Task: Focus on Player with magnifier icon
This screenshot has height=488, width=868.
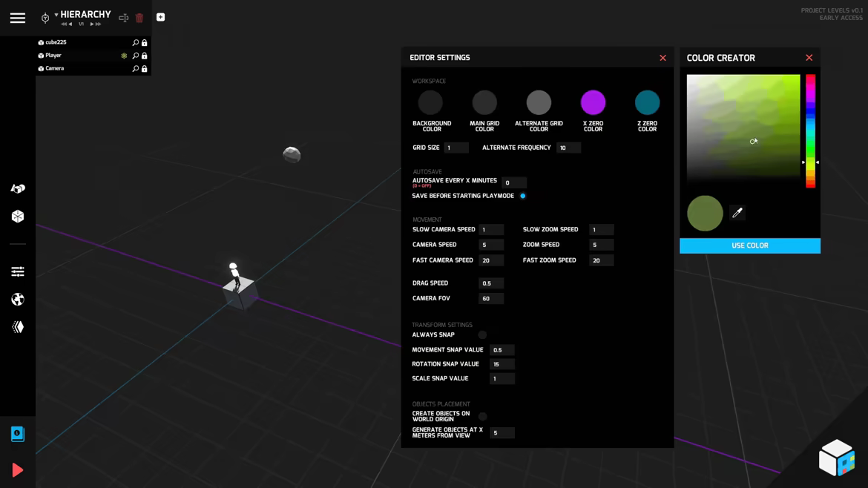Action: point(135,56)
